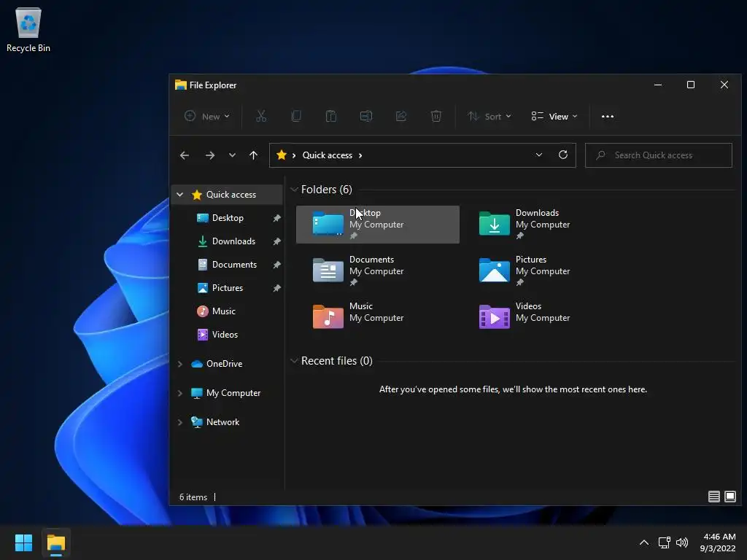Refresh the Quick access view
This screenshot has width=747, height=560.
(x=563, y=155)
